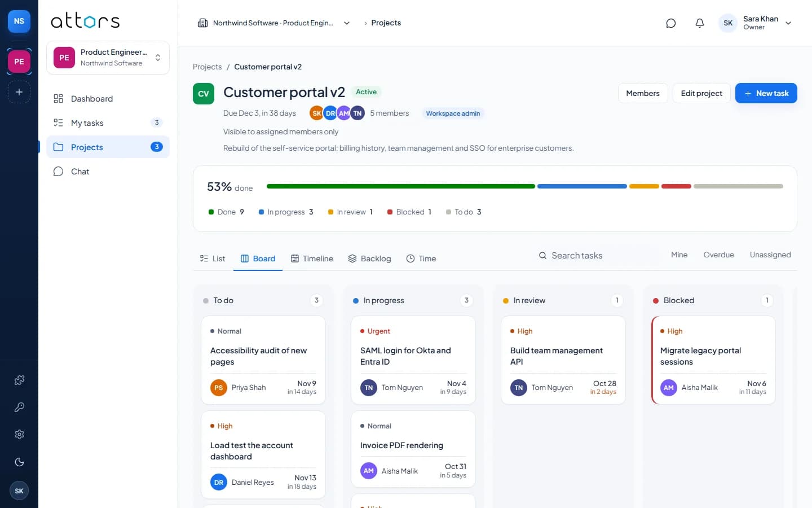Click the Search tasks field
This screenshot has height=508, width=812.
(x=595, y=256)
